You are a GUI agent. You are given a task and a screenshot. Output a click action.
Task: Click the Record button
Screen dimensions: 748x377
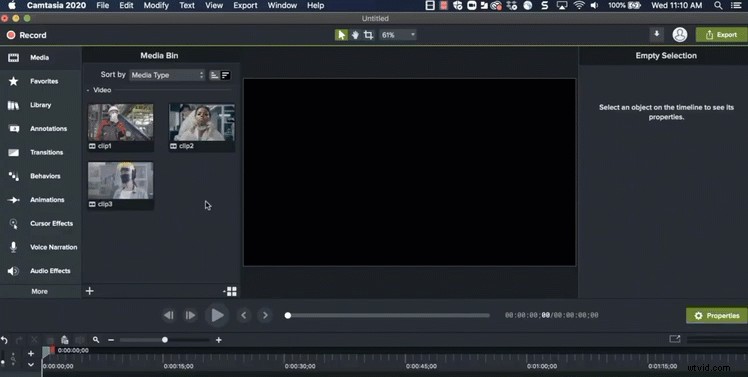click(x=26, y=35)
